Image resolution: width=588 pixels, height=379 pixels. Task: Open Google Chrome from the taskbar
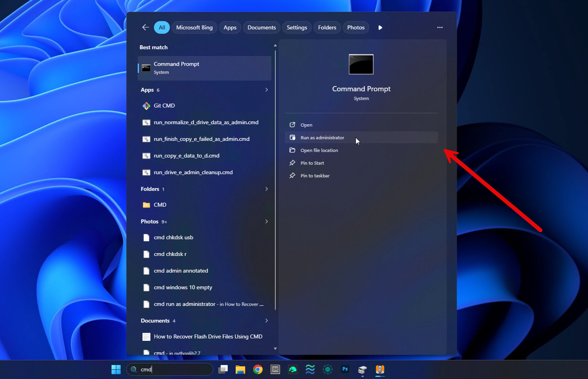tap(257, 369)
